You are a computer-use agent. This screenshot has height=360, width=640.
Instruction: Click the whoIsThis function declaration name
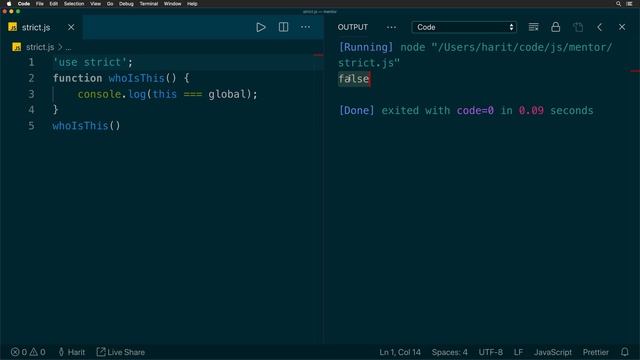[x=136, y=78]
